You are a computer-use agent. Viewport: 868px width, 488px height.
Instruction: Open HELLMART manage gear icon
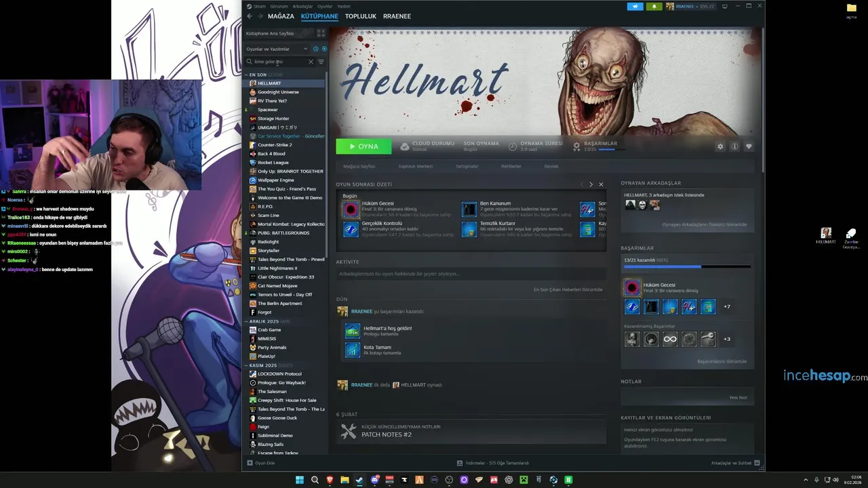(x=720, y=146)
